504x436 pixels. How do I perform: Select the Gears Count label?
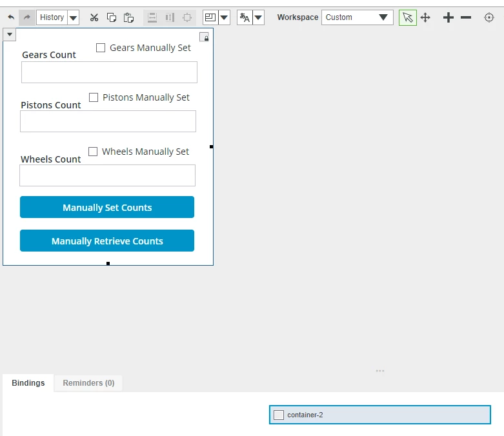click(x=49, y=55)
